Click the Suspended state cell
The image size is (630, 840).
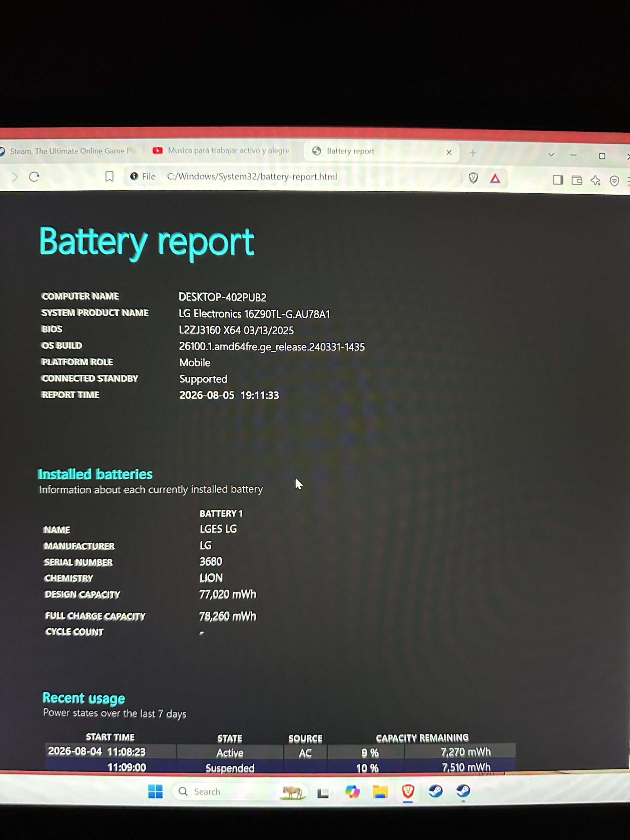pyautogui.click(x=230, y=768)
